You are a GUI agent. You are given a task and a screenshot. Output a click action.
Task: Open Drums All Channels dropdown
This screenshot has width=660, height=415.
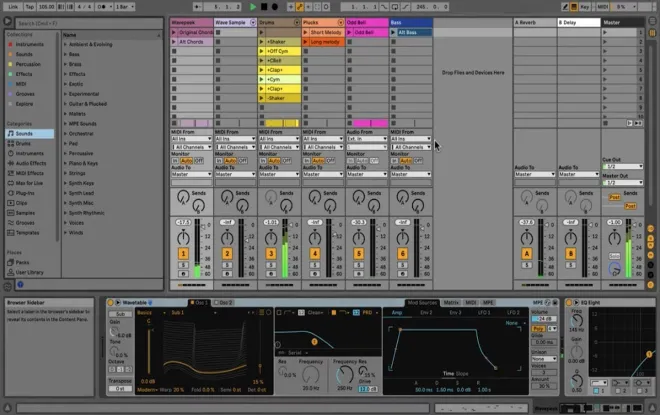tap(279, 147)
